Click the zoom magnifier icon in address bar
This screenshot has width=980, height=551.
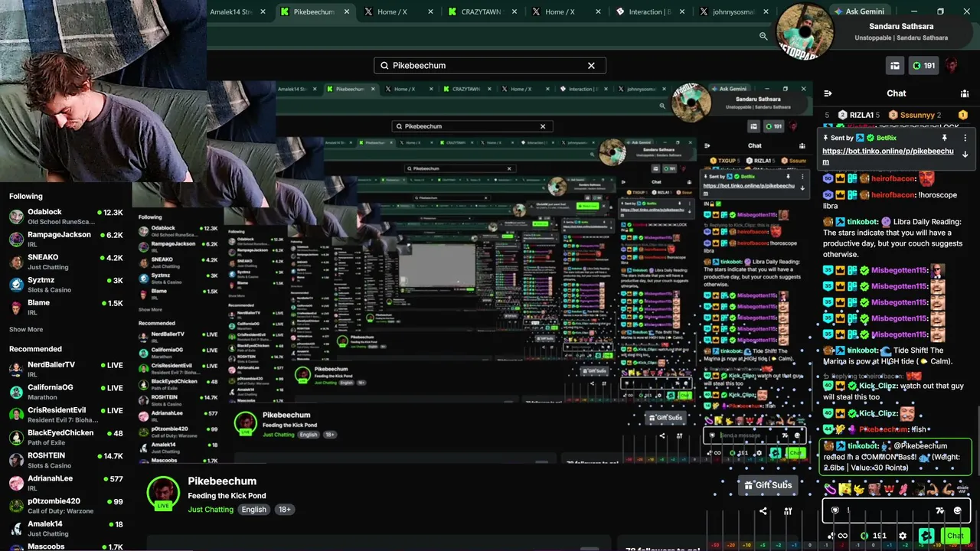coord(763,36)
